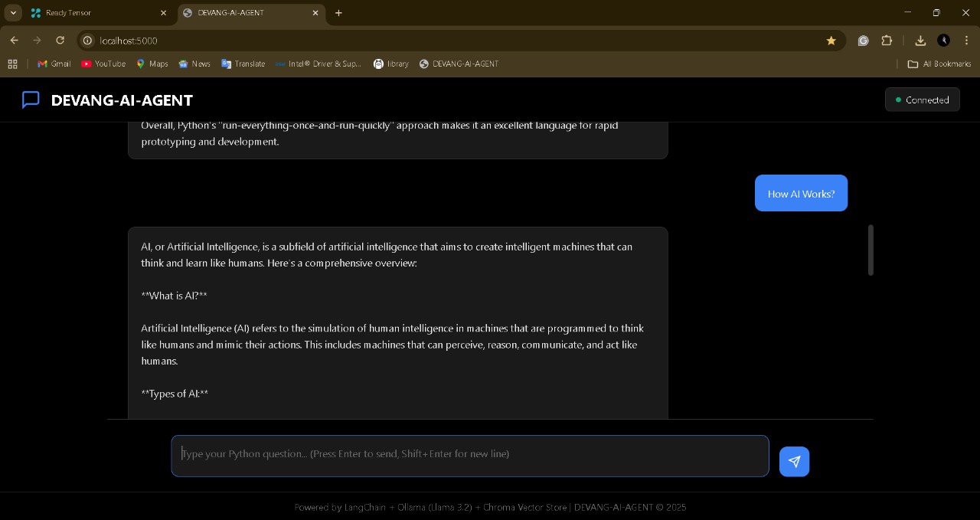980x520 pixels.
Task: Open the Downloads icon in the toolbar
Action: click(920, 41)
